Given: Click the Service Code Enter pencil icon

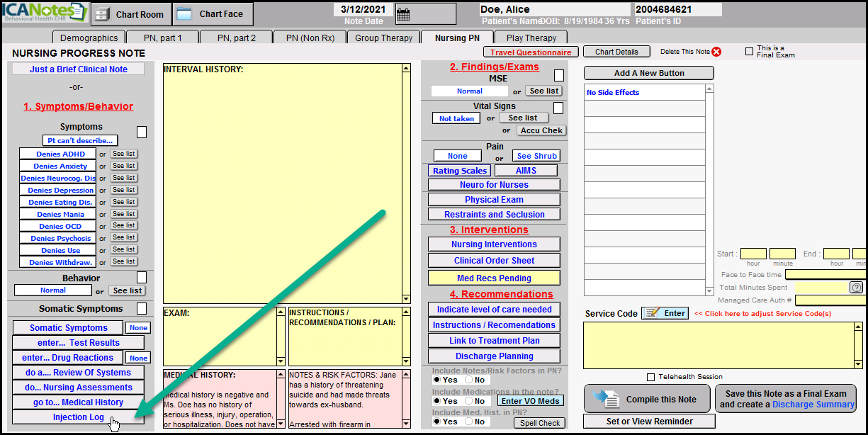Looking at the screenshot, I should pyautogui.click(x=653, y=313).
